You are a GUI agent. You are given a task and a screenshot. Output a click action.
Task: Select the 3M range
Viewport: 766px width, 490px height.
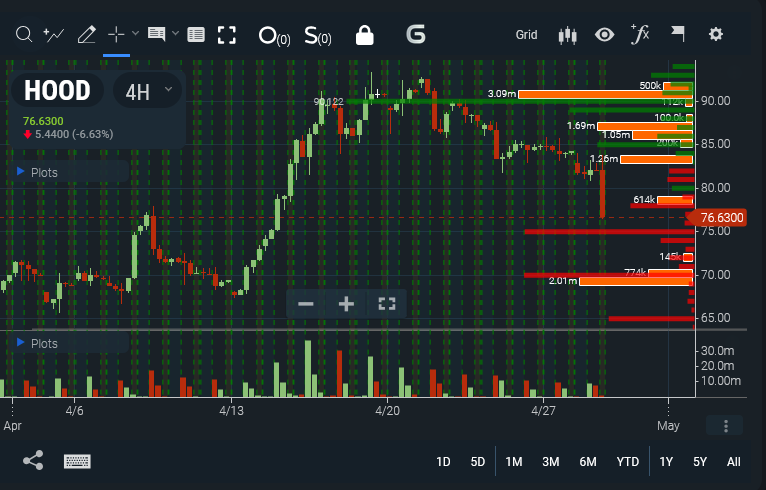click(551, 462)
